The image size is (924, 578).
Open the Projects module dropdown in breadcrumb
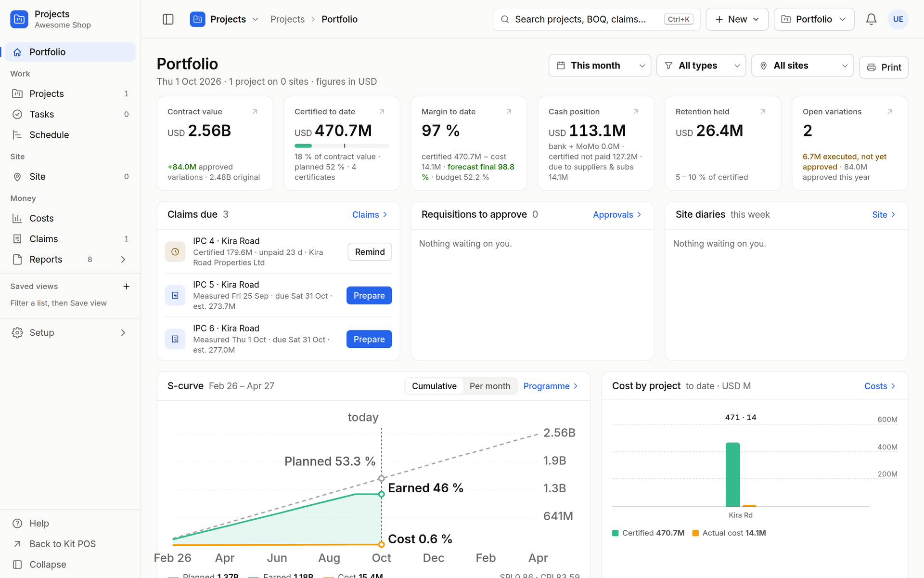coord(224,19)
